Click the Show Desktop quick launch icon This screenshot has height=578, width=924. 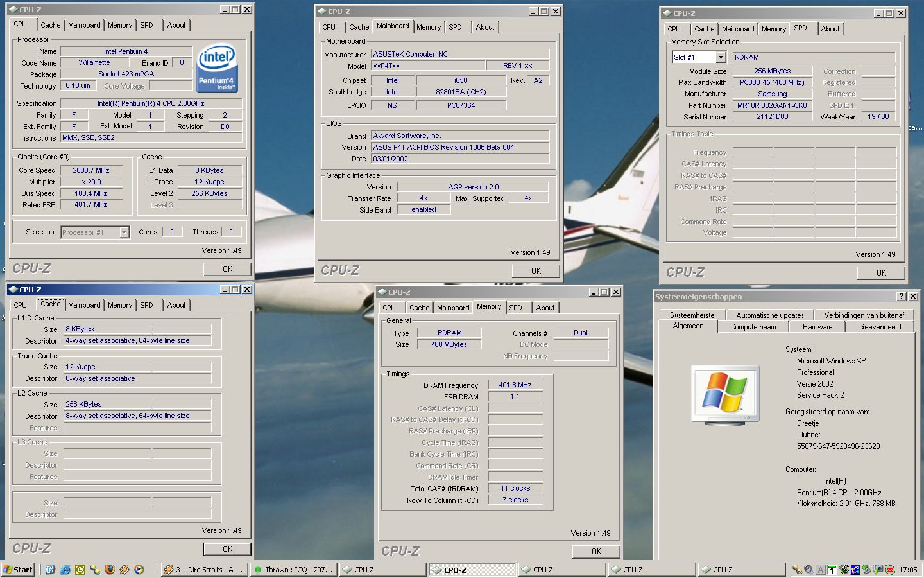tap(51, 570)
